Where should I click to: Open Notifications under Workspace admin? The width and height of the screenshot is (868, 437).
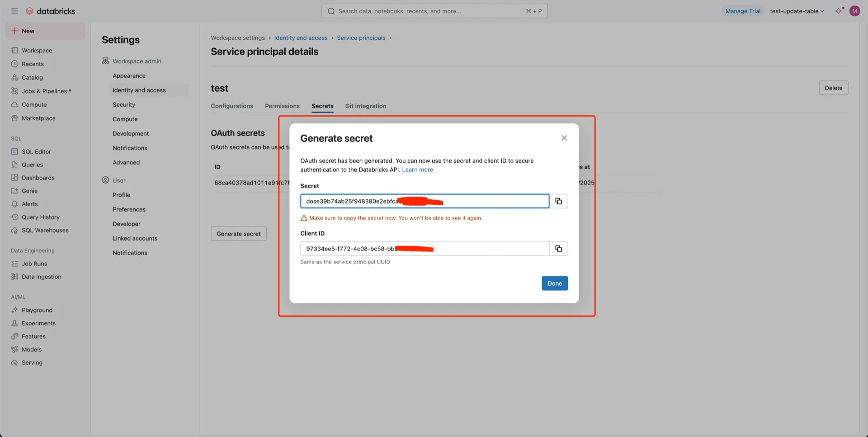tap(130, 148)
